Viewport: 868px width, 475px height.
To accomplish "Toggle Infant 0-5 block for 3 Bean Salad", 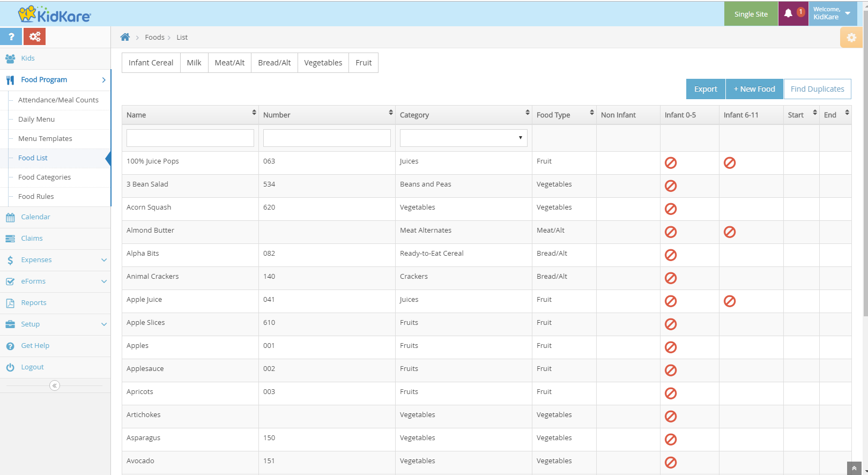I will [x=671, y=186].
